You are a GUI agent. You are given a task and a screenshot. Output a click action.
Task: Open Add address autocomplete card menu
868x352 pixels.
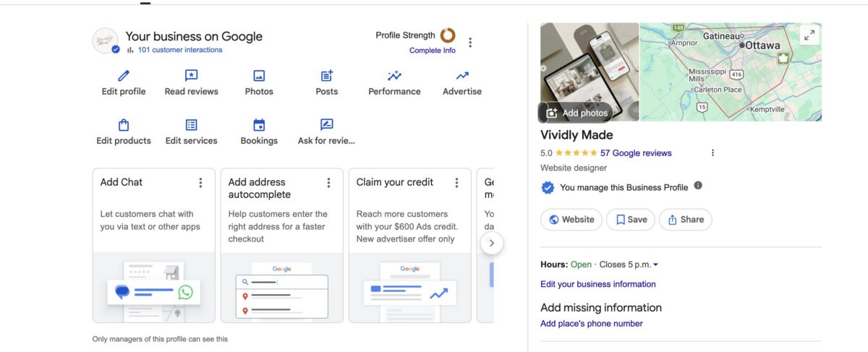[x=328, y=183]
